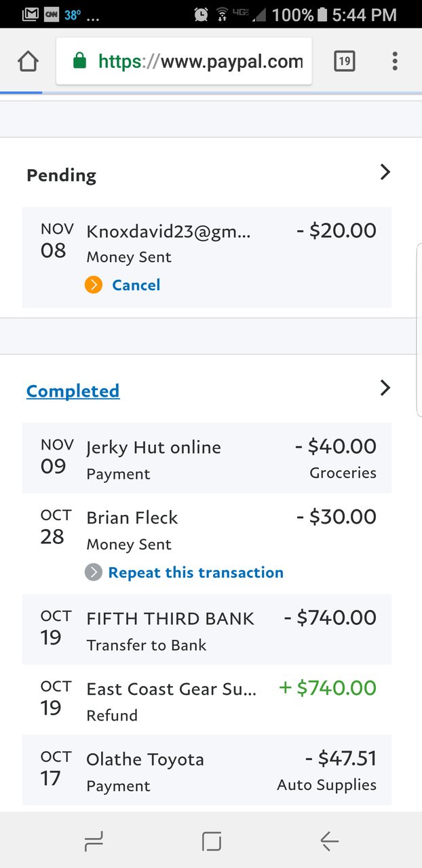This screenshot has height=868, width=422.
Task: Open the East Coast Gear refund entry
Action: coord(207,700)
